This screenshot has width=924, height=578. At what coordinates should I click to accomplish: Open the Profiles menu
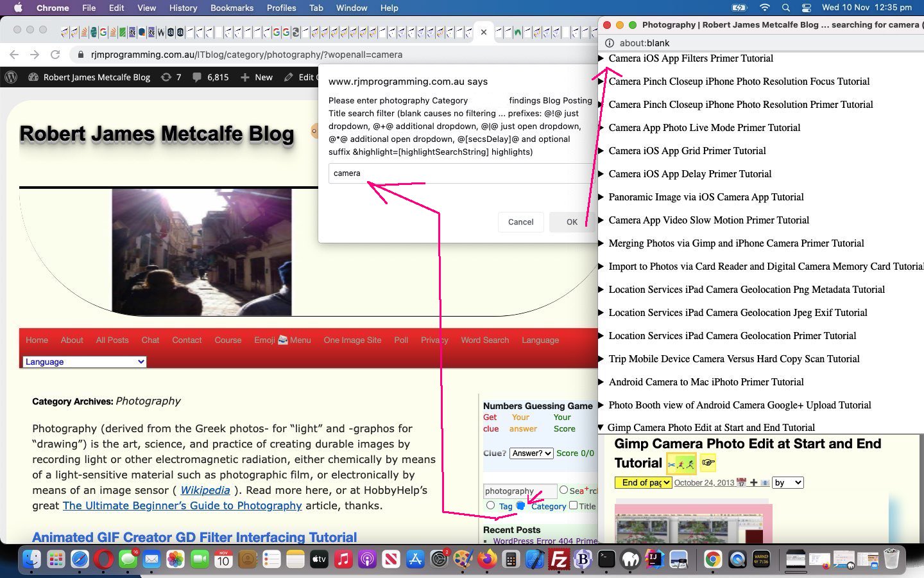pyautogui.click(x=281, y=8)
